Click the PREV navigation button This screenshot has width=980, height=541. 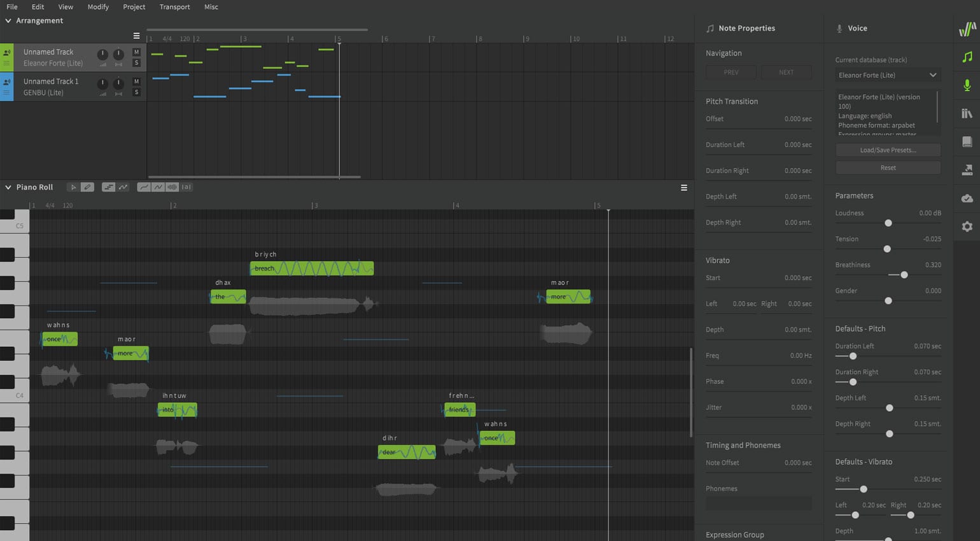[x=731, y=73]
